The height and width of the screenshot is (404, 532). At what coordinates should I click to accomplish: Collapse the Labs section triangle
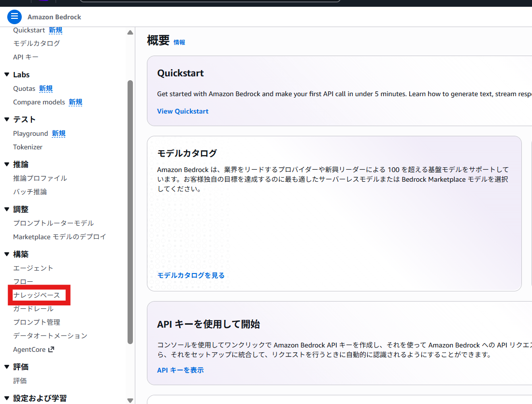[x=7, y=74]
